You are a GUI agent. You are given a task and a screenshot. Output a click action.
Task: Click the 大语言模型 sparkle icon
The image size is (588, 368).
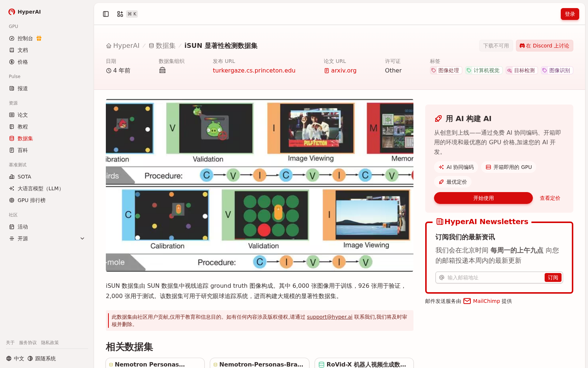click(12, 188)
